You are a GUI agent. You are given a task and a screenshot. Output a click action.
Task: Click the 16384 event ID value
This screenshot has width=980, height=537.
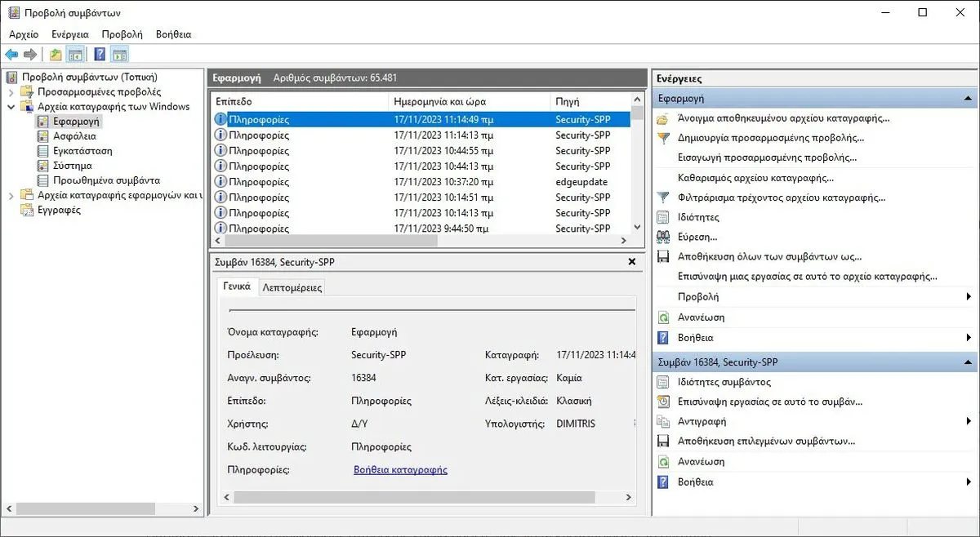364,379
